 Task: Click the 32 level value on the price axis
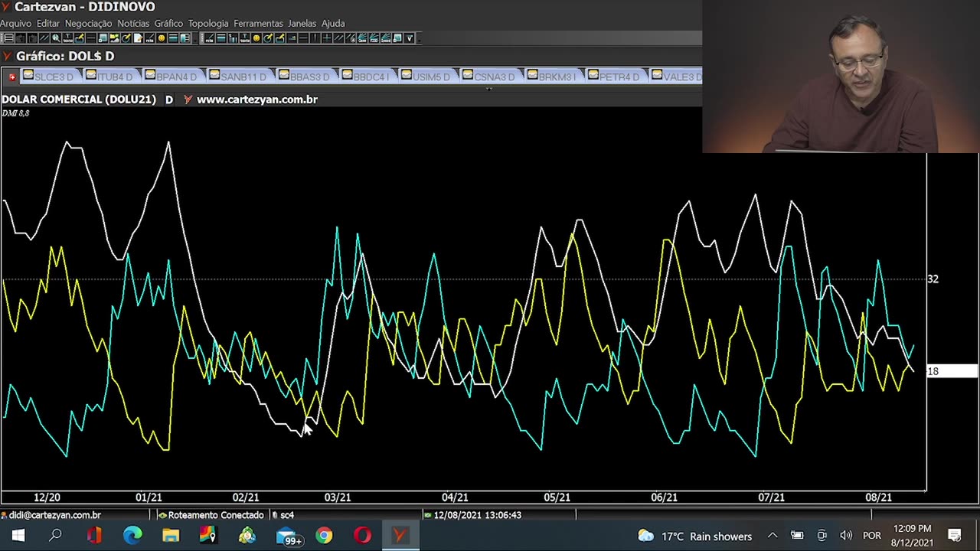coord(933,279)
